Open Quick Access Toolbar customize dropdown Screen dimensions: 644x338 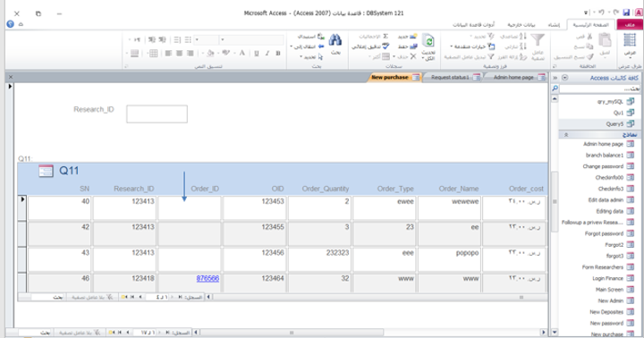pos(586,13)
